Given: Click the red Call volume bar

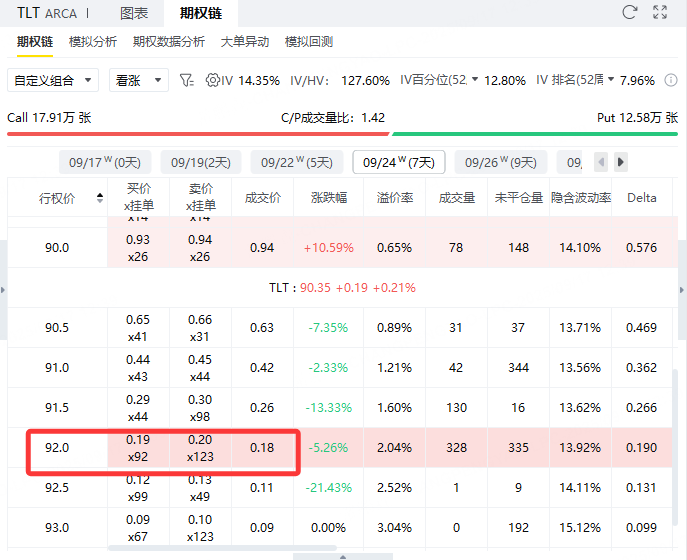Looking at the screenshot, I should pos(198,134).
